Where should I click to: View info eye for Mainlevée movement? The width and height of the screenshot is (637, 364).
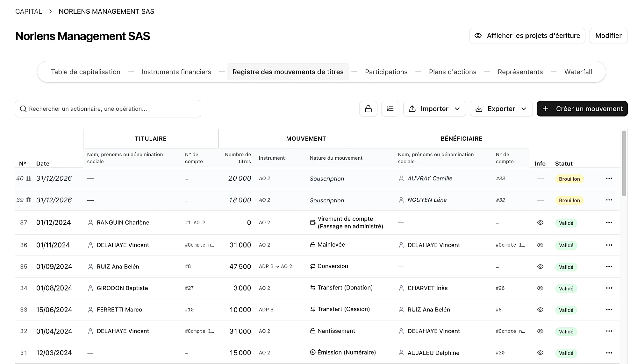coord(540,245)
